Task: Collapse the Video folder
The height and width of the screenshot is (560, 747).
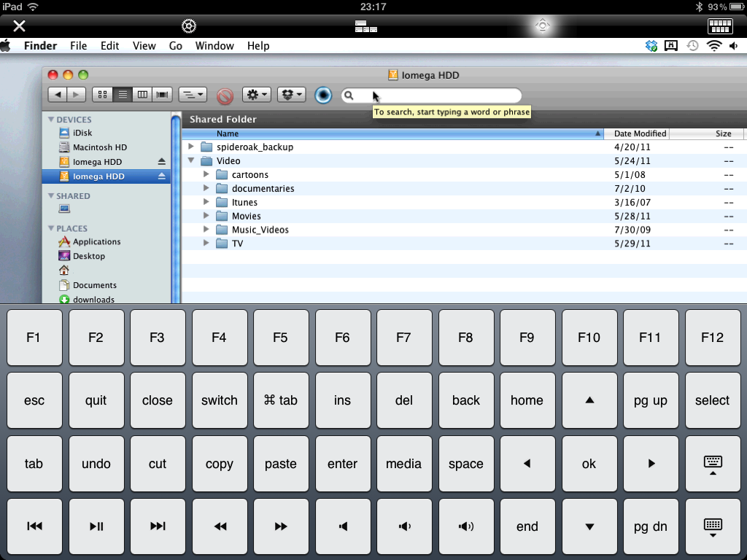Action: [x=191, y=161]
